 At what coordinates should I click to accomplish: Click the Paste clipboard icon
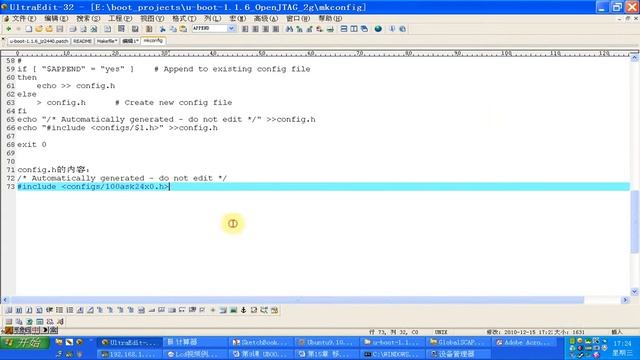pyautogui.click(x=183, y=29)
